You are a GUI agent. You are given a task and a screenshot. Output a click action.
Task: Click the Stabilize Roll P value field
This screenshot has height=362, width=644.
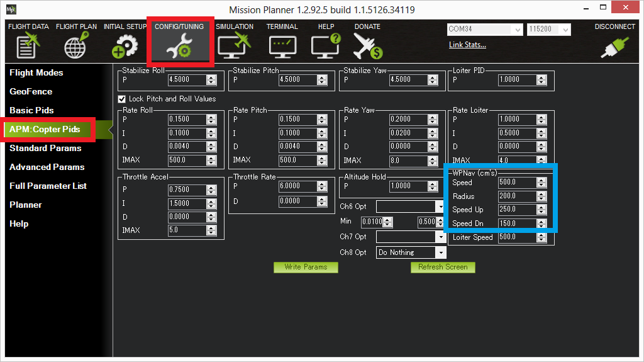(x=187, y=80)
